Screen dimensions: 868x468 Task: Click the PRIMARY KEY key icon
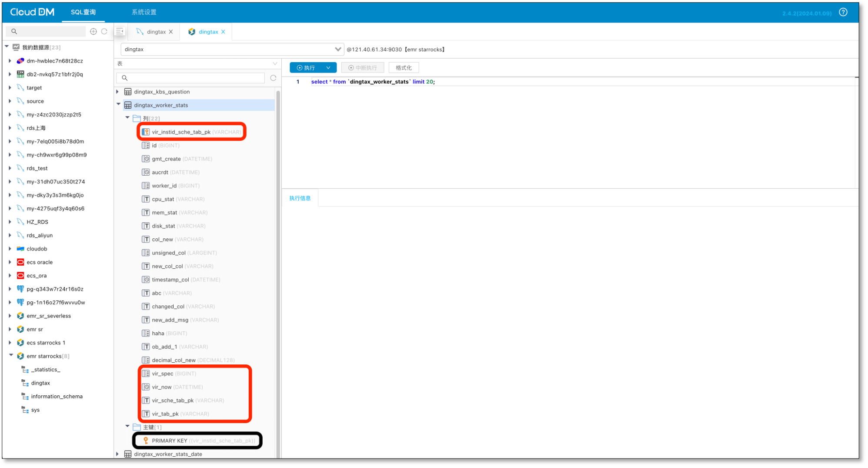point(146,441)
